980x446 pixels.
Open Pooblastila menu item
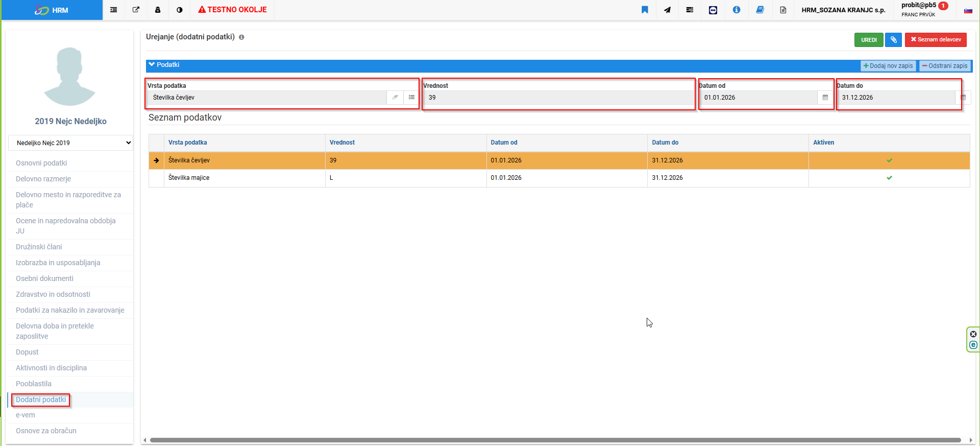click(34, 384)
